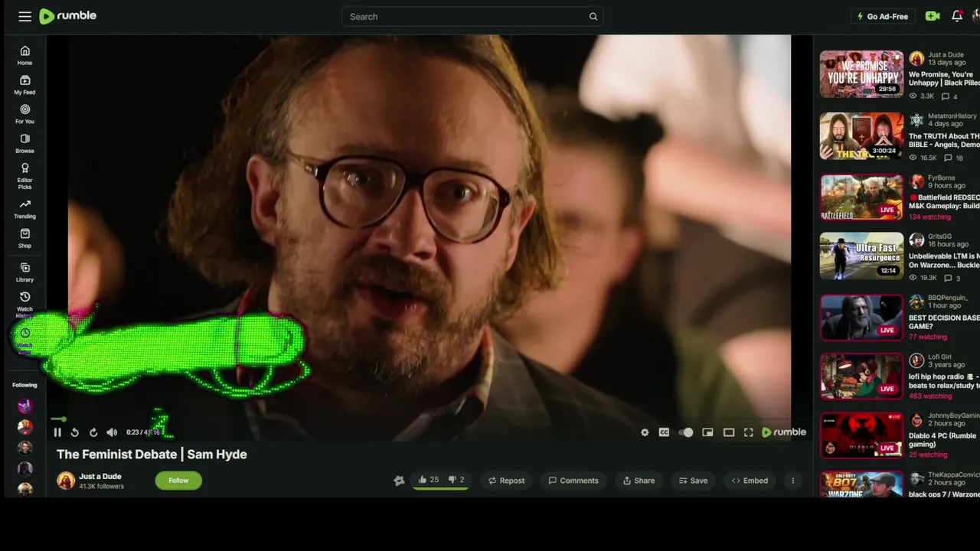This screenshot has height=551, width=980.
Task: Click Go Ad-Free button
Action: 882,16
